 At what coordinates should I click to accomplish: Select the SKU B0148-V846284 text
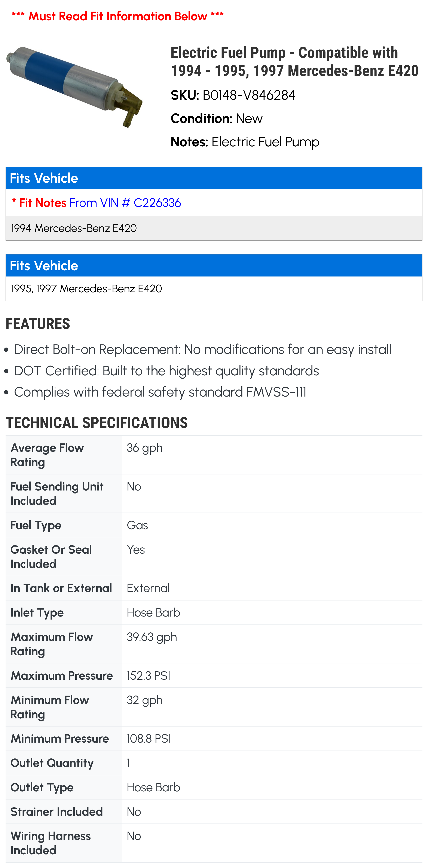[249, 95]
